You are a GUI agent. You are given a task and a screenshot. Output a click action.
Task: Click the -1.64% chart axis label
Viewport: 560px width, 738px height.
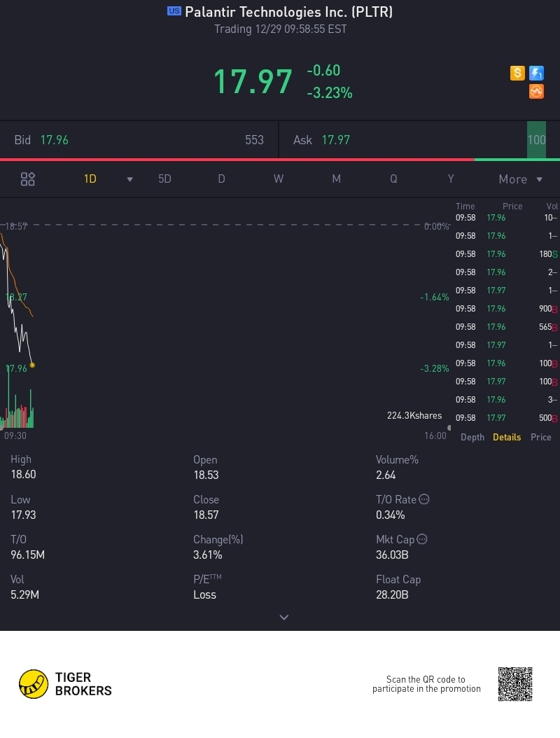coord(435,298)
